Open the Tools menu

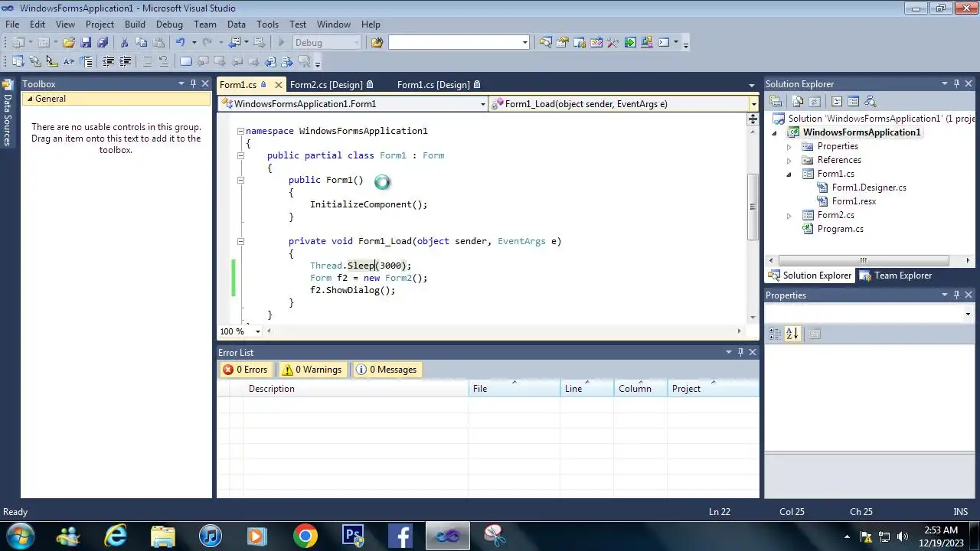[267, 24]
